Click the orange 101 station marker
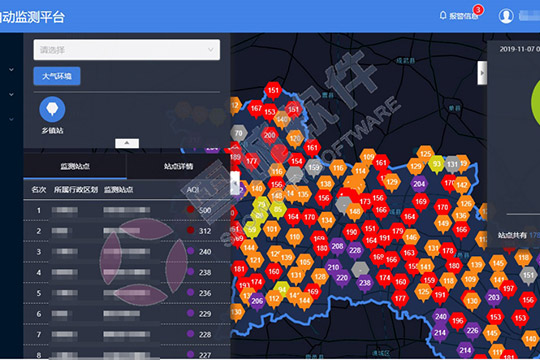 271,230
